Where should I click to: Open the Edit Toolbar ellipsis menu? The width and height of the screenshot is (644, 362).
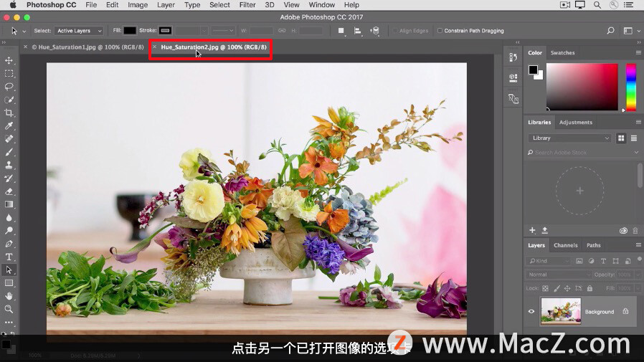[x=9, y=322]
